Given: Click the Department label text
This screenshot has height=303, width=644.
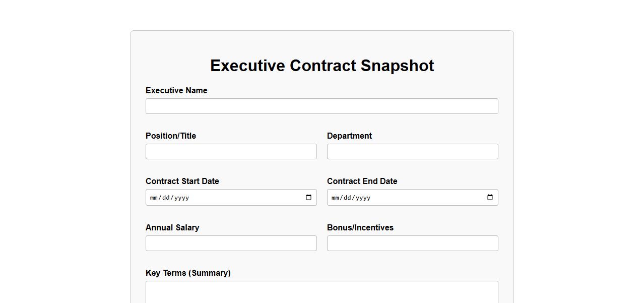Looking at the screenshot, I should (x=349, y=136).
